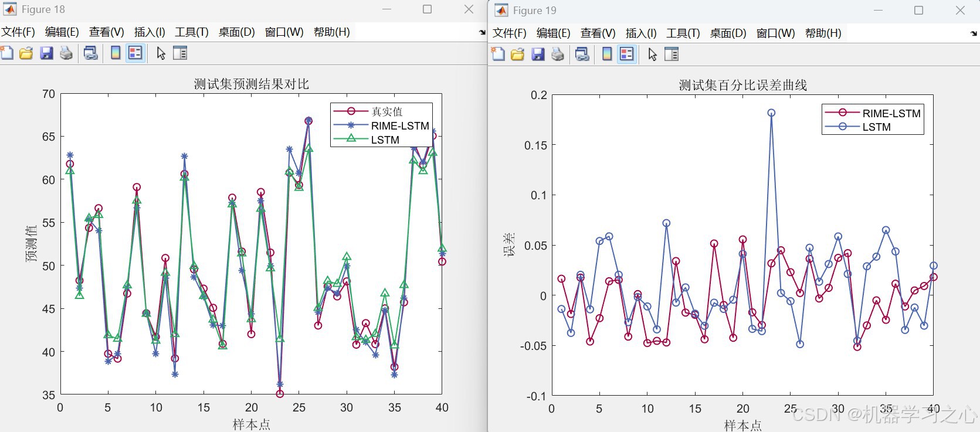The width and height of the screenshot is (980, 432).
Task: Select RIME-LSTM legend entry in Figure 19
Action: click(x=891, y=113)
